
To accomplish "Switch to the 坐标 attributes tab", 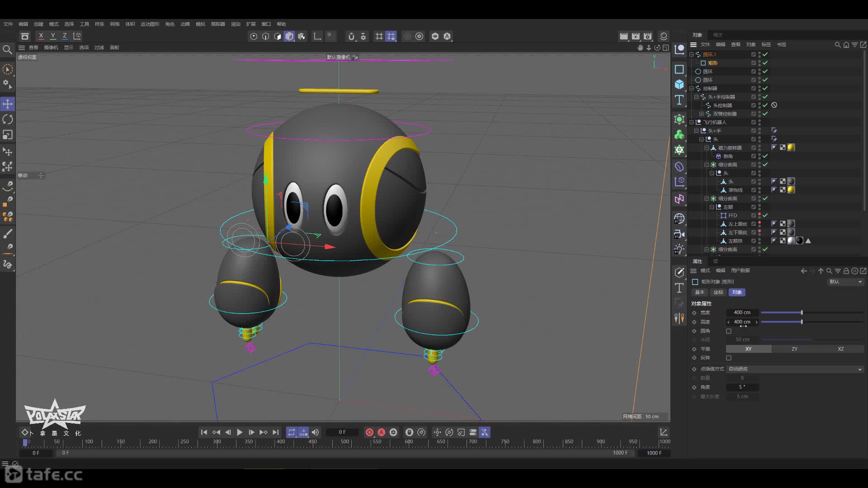I will pos(718,292).
